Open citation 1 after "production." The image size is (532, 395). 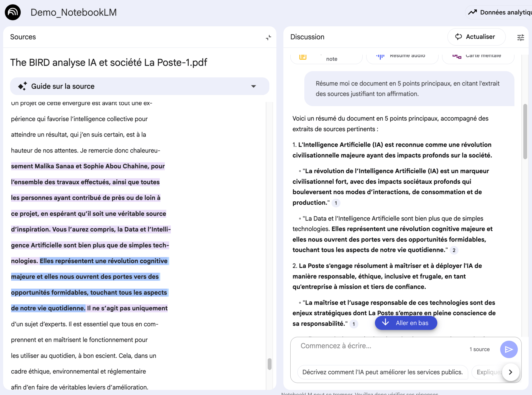(336, 203)
